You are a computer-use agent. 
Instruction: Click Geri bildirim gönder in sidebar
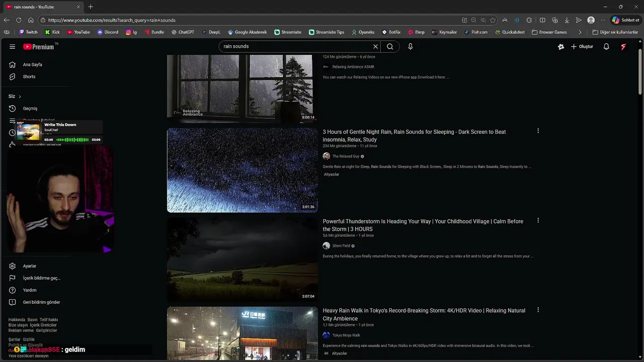point(41,302)
